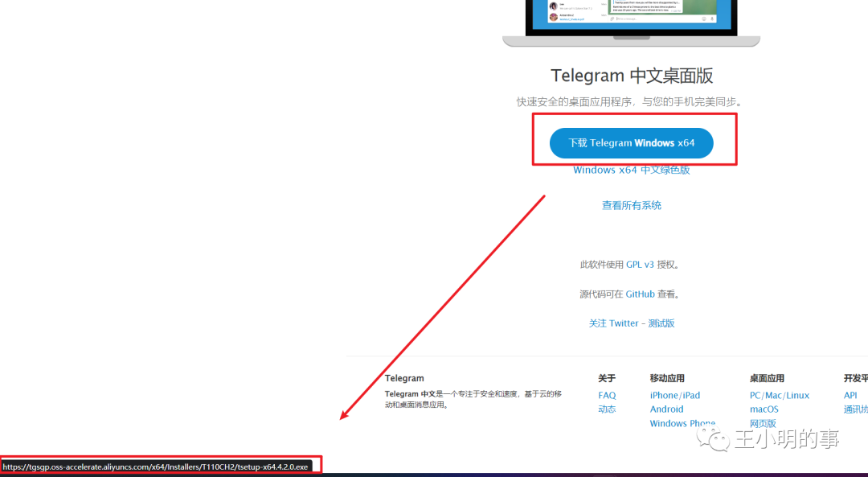Screen dimensions: 868x477
Task: Open the GPL v3 license link
Action: 640,265
